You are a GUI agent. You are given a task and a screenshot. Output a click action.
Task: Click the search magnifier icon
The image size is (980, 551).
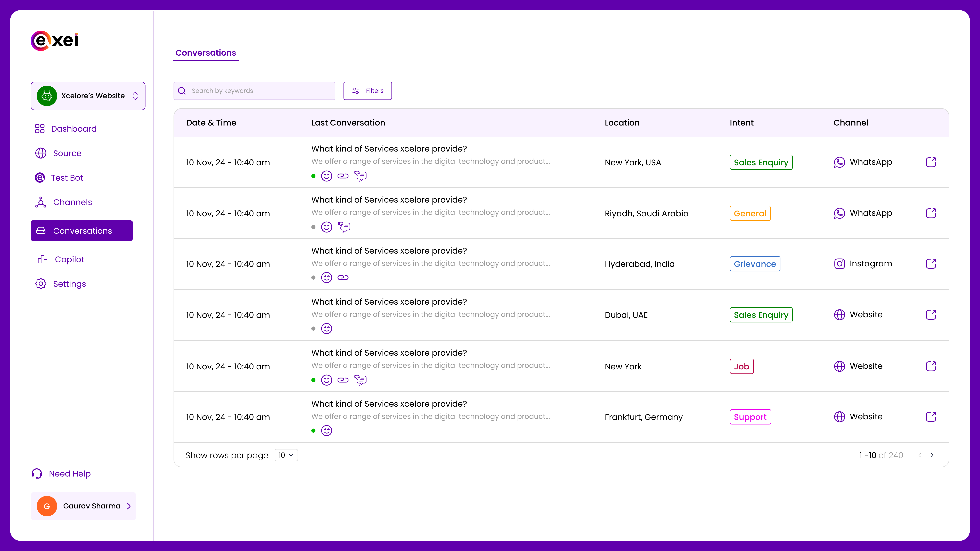pyautogui.click(x=182, y=91)
